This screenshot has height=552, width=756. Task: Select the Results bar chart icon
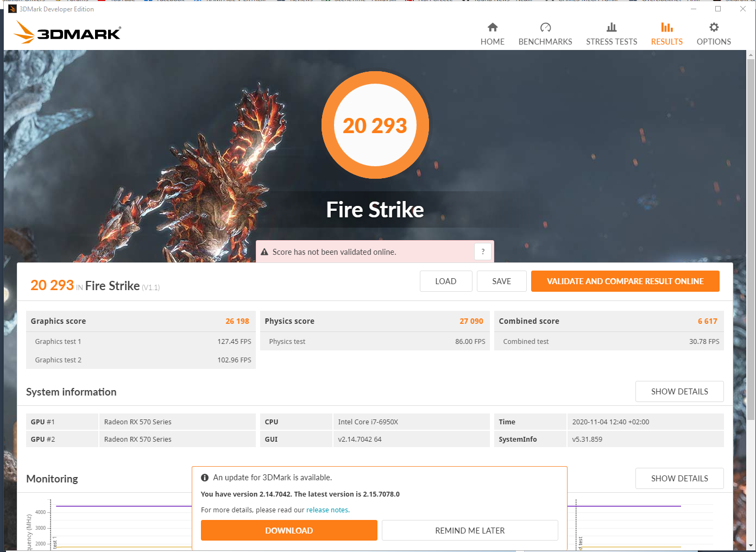667,27
